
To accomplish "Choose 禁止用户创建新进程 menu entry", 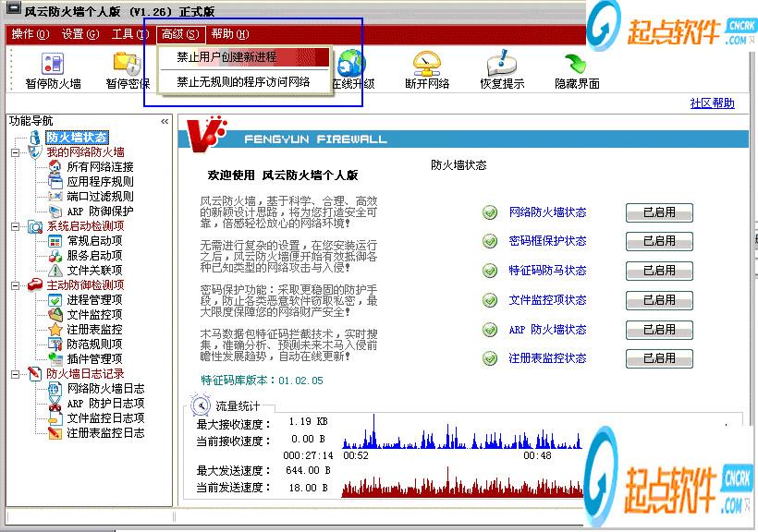I will point(245,57).
